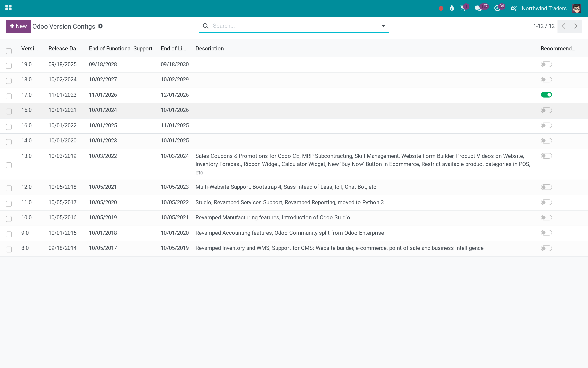Click the water drop icon in the header
The image size is (588, 368).
452,8
